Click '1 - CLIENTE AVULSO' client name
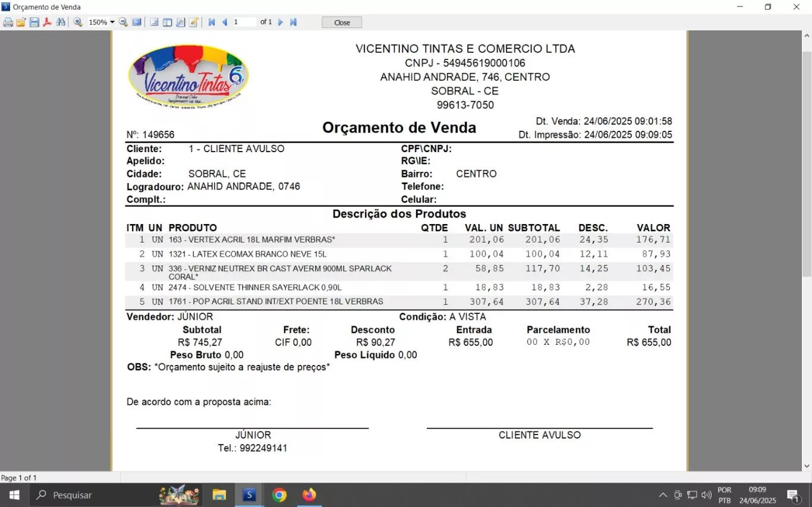 point(237,149)
